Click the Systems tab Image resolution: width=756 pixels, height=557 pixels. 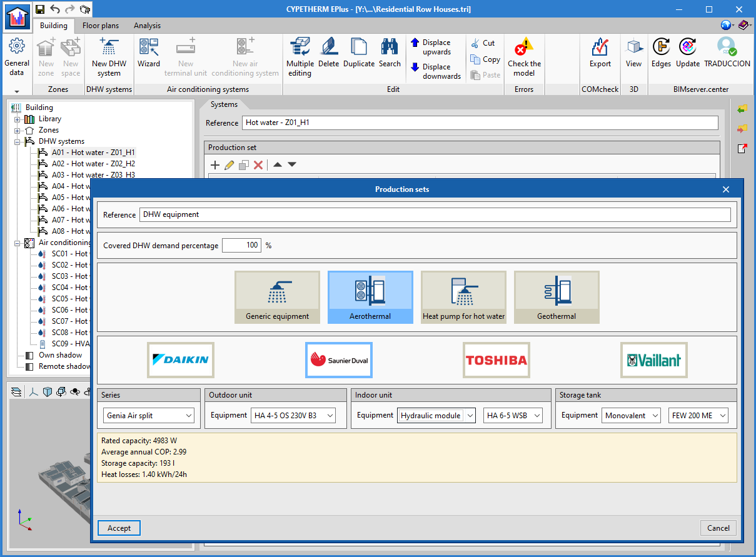click(x=224, y=104)
